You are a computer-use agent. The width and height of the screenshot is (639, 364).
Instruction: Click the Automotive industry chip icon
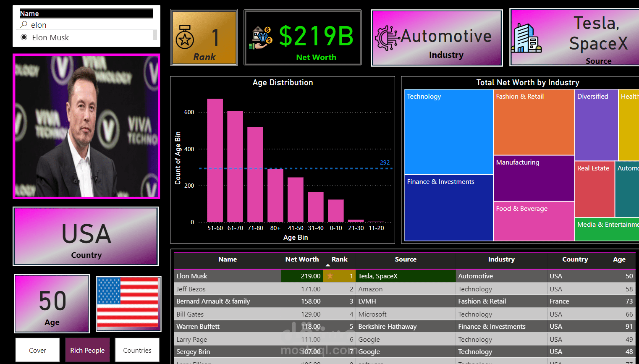pyautogui.click(x=386, y=38)
